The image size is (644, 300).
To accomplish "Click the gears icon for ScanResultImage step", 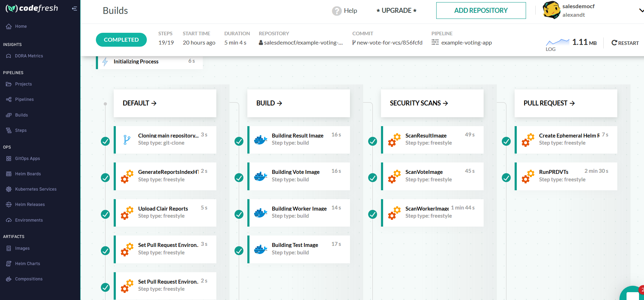I will tap(394, 140).
